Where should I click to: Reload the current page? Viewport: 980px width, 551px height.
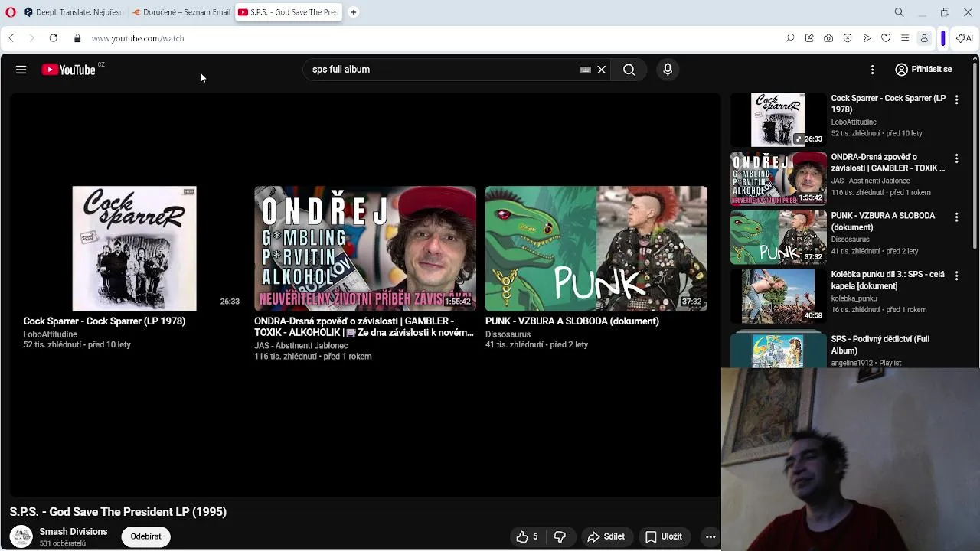coord(53,38)
